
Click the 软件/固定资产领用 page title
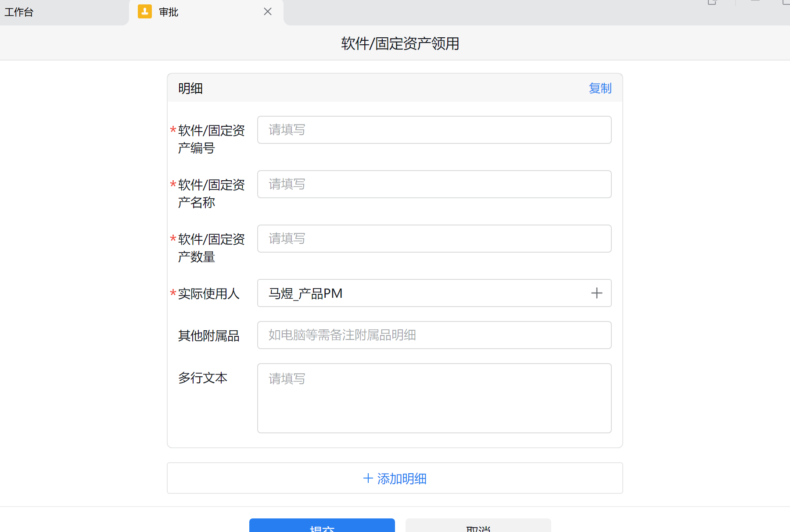(400, 43)
